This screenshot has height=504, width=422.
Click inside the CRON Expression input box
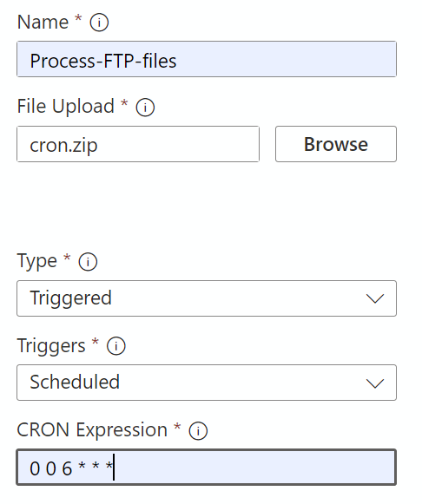207,467
